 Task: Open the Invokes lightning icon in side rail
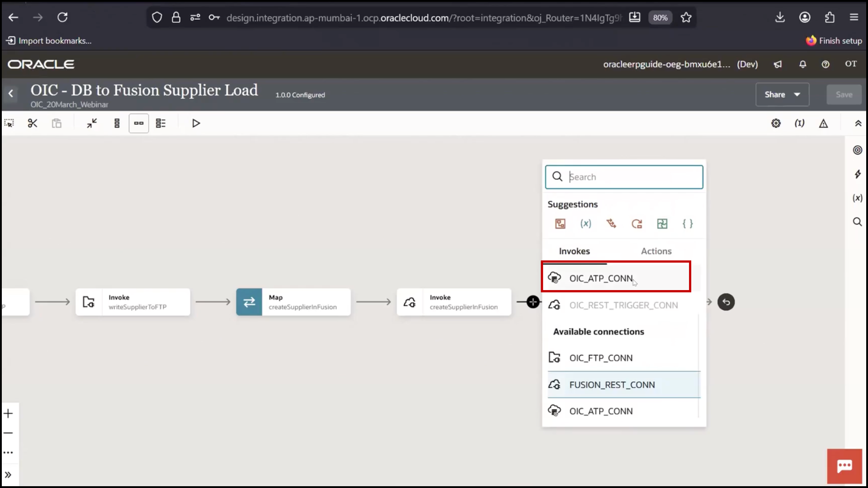pyautogui.click(x=858, y=174)
